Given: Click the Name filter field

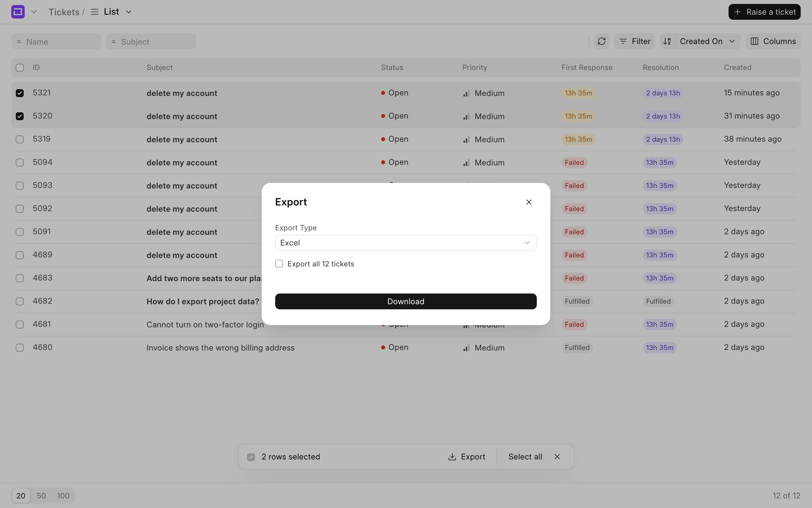Looking at the screenshot, I should 56,41.
